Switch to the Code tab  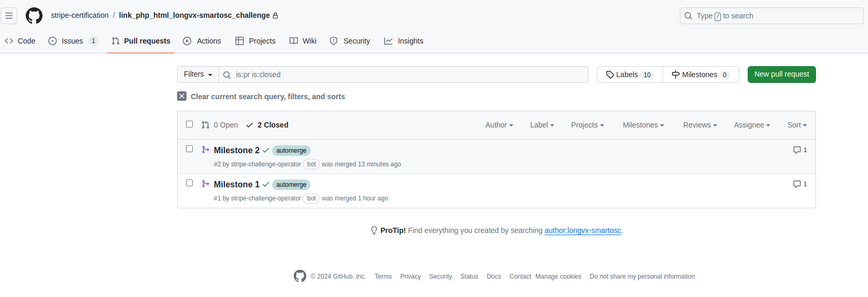[20, 41]
